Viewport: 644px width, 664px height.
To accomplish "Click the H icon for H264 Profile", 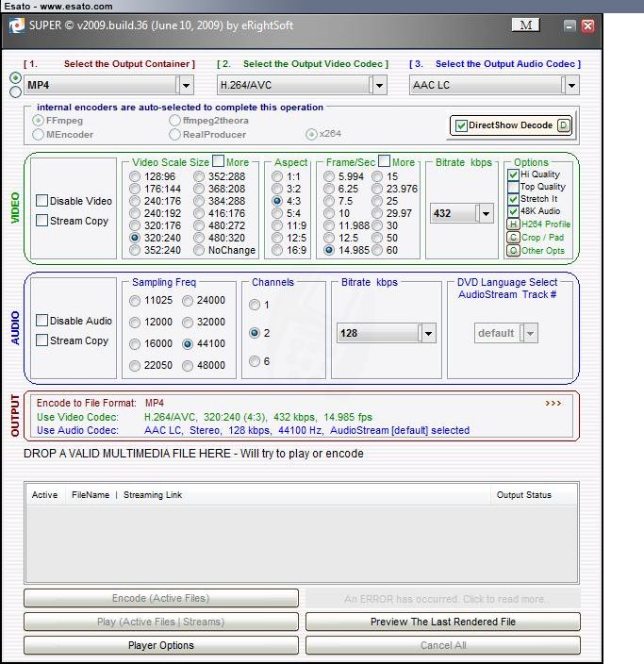I will point(513,224).
